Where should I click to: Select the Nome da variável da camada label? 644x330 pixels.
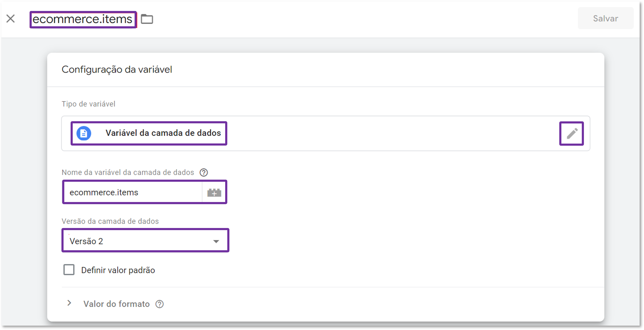point(128,172)
